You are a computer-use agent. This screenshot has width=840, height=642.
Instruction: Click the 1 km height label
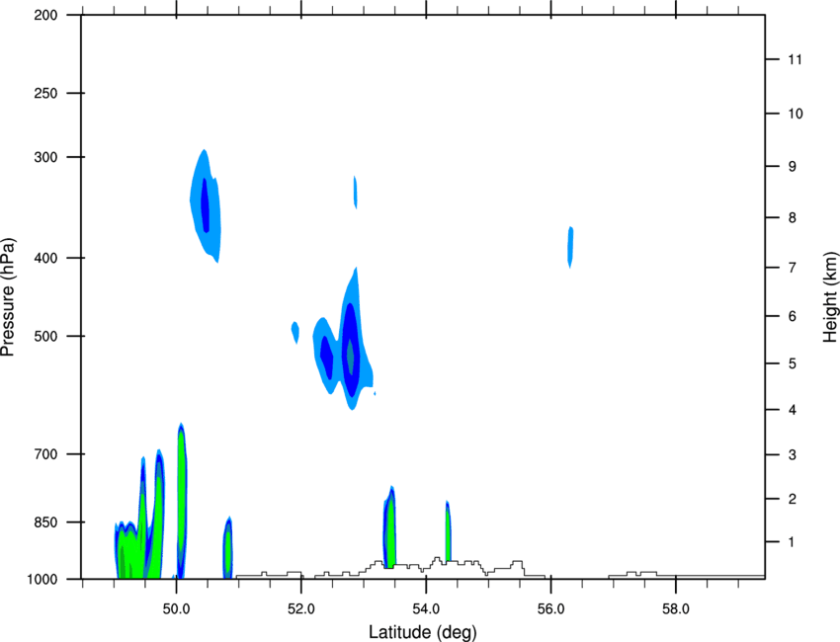coord(792,542)
